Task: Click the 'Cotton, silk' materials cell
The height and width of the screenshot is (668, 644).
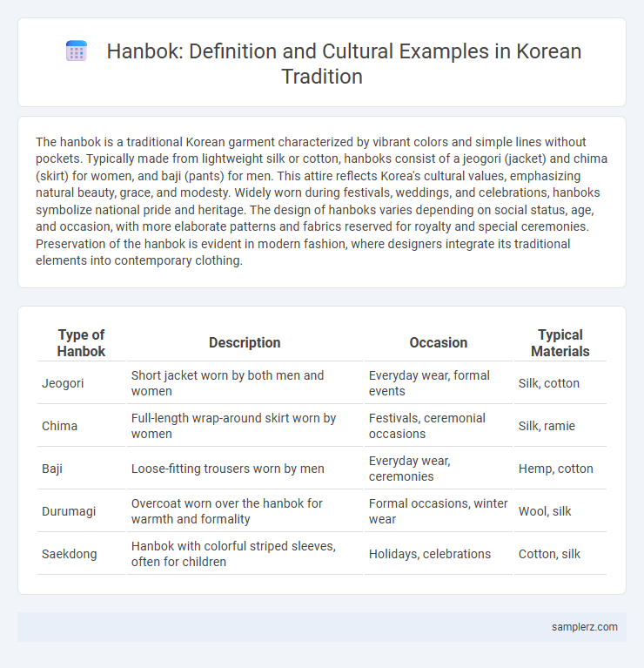Action: 560,553
